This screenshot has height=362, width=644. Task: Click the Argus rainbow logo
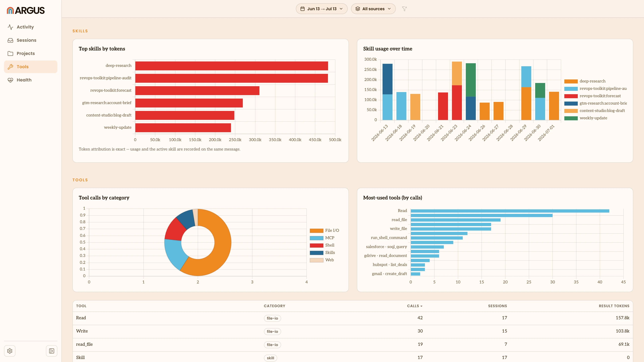click(x=10, y=10)
